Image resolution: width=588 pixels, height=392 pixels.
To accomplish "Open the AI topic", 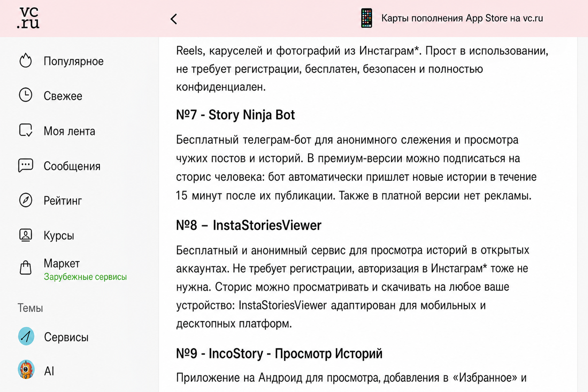I will click(x=49, y=371).
